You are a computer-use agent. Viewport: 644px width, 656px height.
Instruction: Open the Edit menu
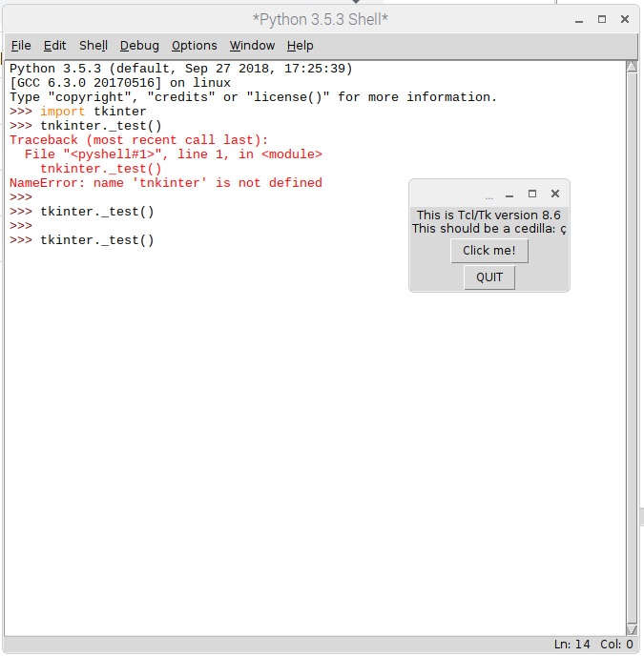coord(54,45)
